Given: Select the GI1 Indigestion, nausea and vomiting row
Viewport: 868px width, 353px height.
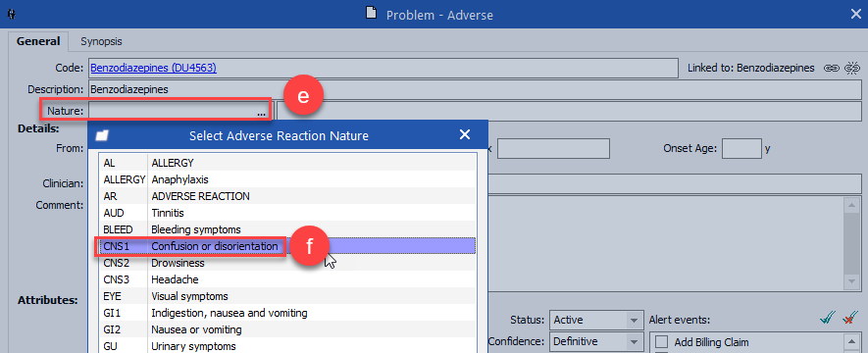Looking at the screenshot, I should [x=287, y=313].
